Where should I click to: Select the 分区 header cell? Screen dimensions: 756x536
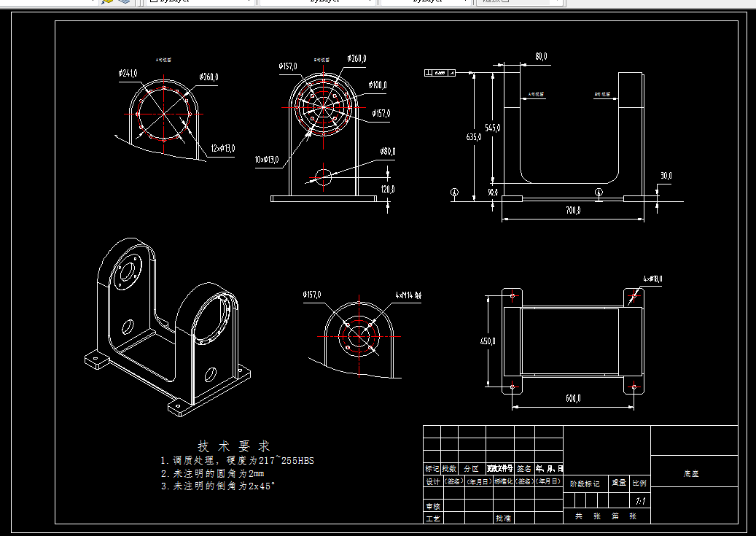click(x=472, y=468)
